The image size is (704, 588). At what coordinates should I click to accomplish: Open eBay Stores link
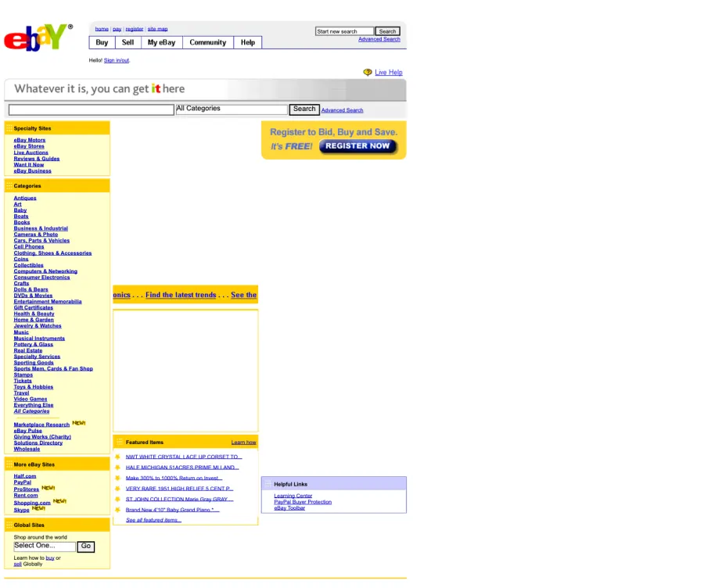click(x=29, y=146)
